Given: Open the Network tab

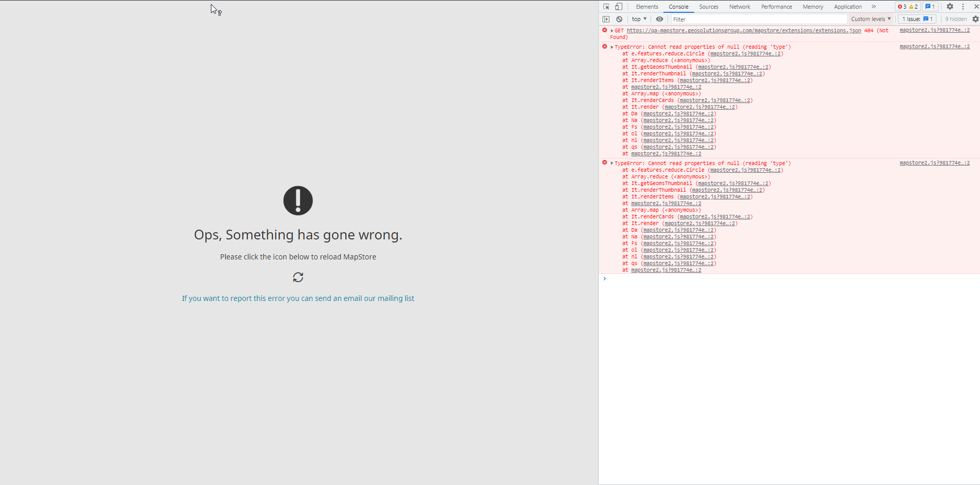Looking at the screenshot, I should [739, 7].
